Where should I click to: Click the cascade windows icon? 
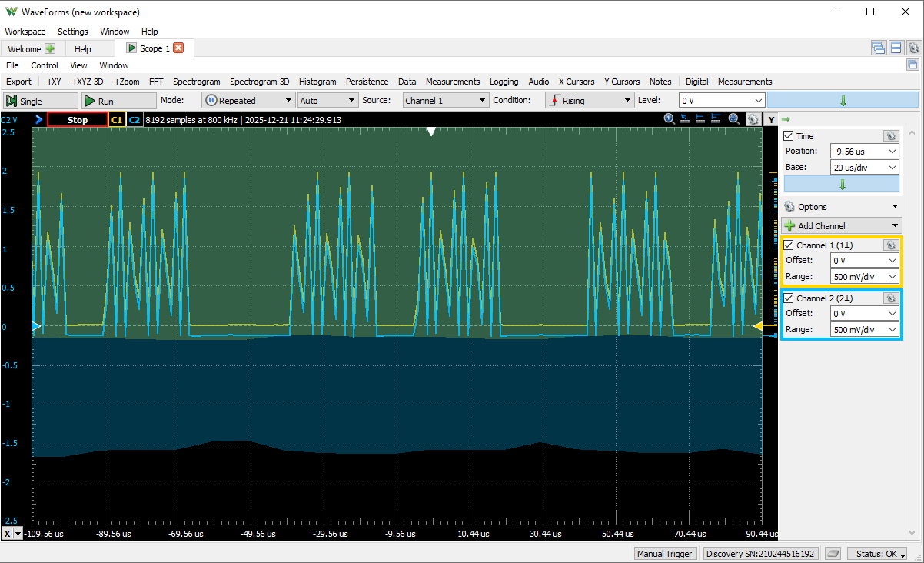(879, 48)
